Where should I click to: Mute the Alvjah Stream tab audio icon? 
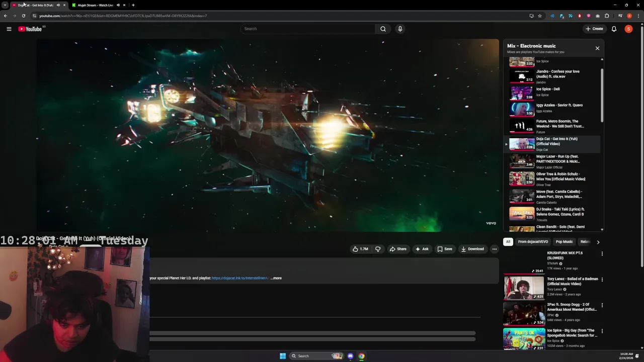pos(118,5)
